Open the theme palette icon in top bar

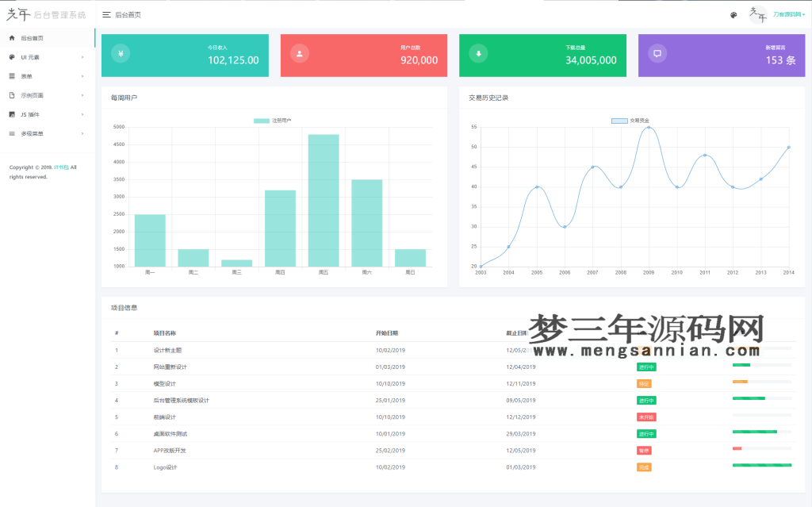point(733,14)
